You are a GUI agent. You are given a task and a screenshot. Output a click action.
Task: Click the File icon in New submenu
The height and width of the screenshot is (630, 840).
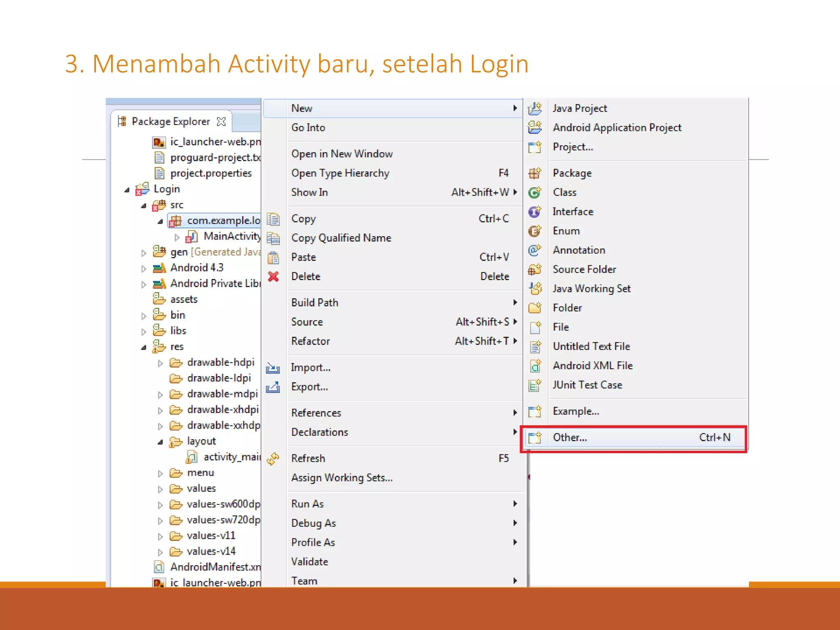click(535, 327)
